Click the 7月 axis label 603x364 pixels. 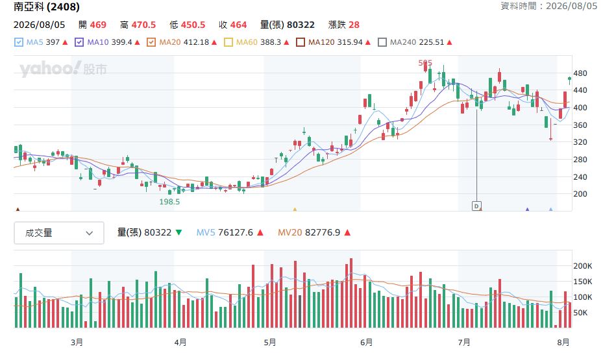click(x=464, y=342)
